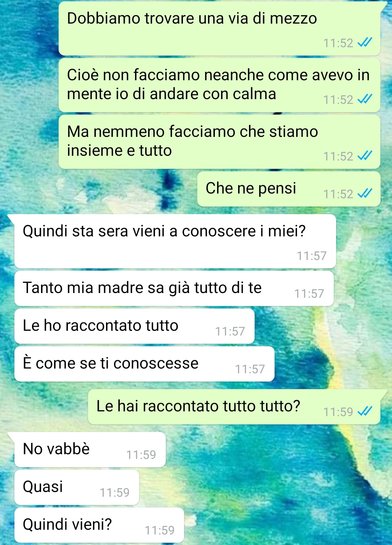Screen dimensions: 392x545
Task: Select the 'Che ne pensi' message bubble
Action: 289,189
